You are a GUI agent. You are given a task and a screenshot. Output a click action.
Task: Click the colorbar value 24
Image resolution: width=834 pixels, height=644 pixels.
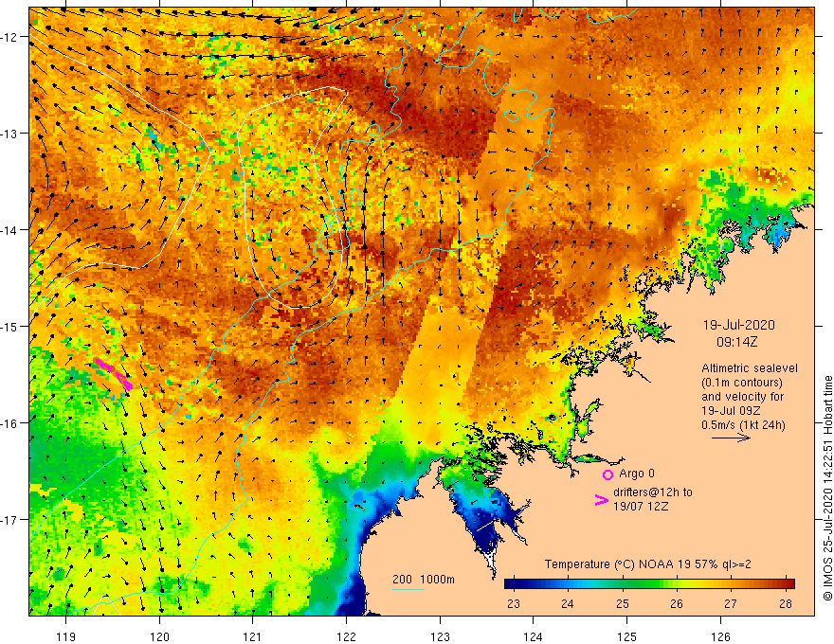click(568, 603)
